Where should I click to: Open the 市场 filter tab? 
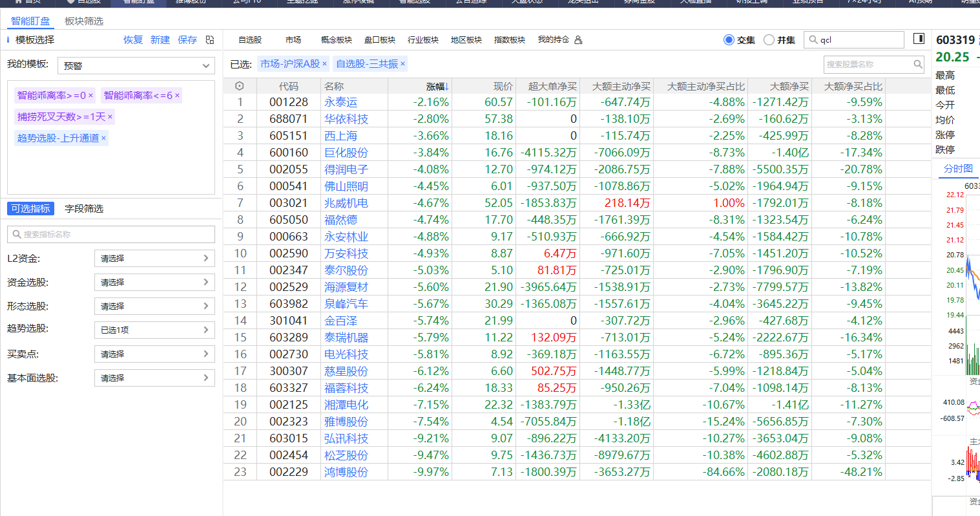[293, 40]
